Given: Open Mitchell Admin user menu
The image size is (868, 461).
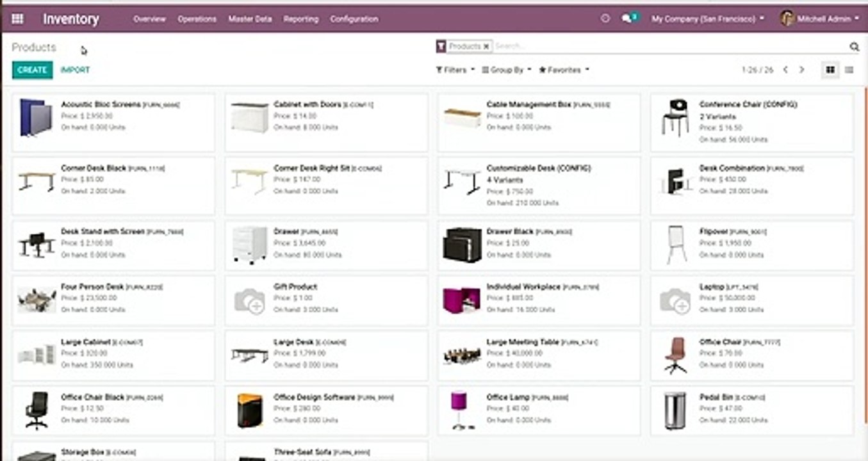Looking at the screenshot, I should click(x=820, y=19).
